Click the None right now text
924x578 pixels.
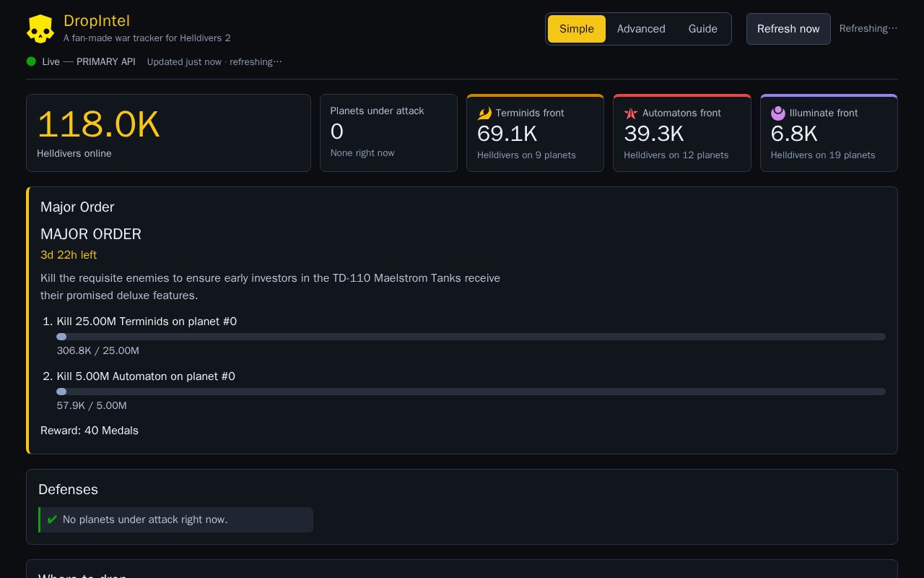click(x=362, y=152)
